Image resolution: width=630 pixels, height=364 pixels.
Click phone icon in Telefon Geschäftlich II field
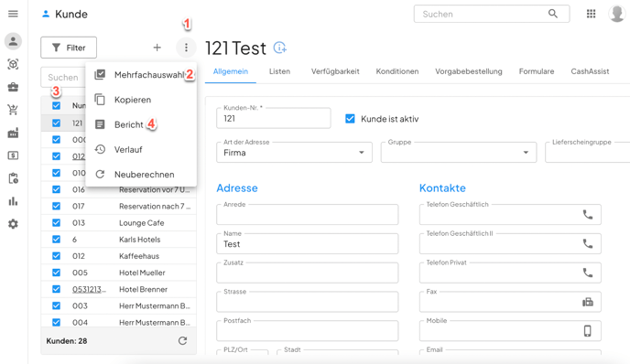pyautogui.click(x=587, y=243)
